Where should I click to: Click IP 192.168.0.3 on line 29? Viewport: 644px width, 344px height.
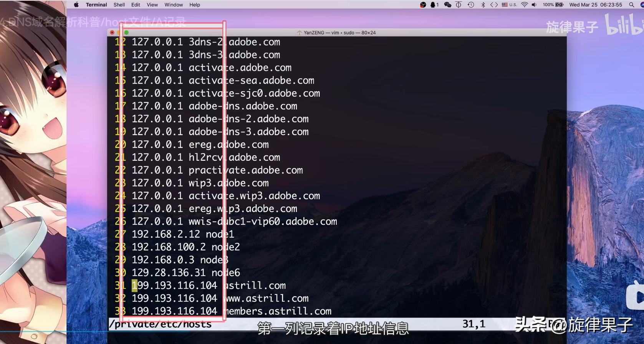pos(163,260)
